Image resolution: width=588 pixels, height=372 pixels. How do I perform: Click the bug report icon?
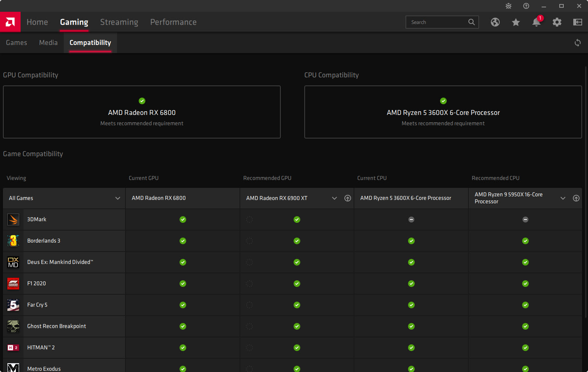508,6
